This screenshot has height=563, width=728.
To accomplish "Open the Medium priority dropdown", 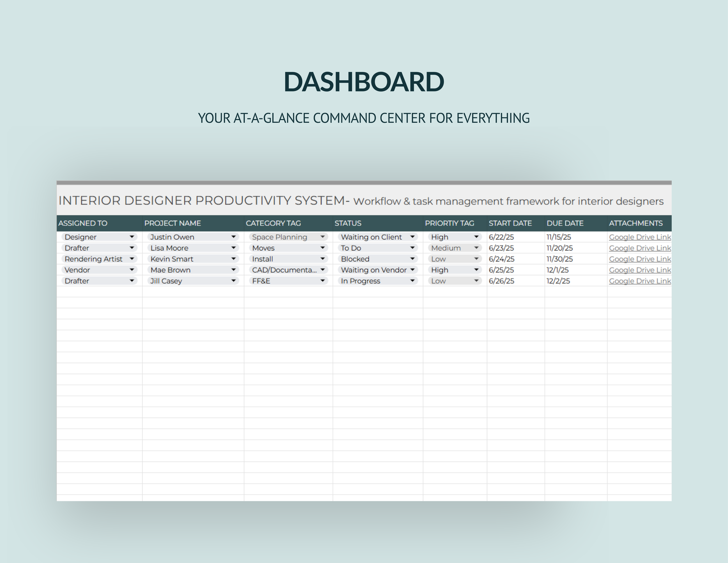I will point(476,248).
